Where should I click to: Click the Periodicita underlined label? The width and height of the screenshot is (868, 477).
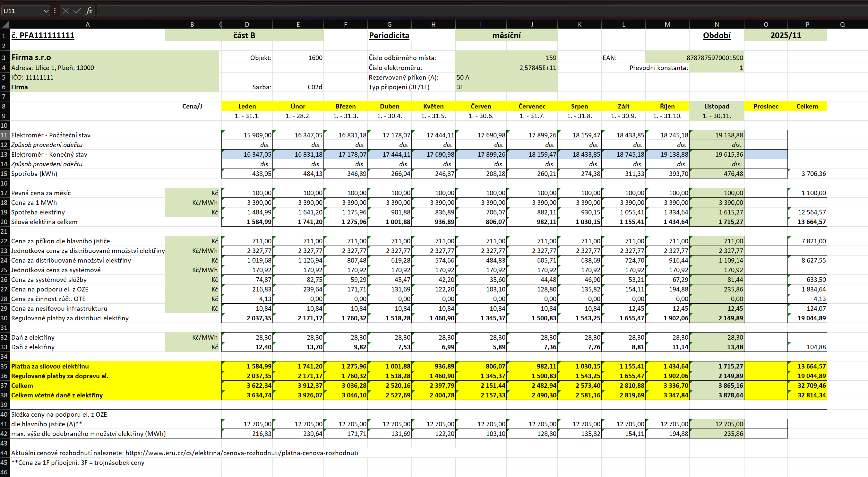point(389,35)
